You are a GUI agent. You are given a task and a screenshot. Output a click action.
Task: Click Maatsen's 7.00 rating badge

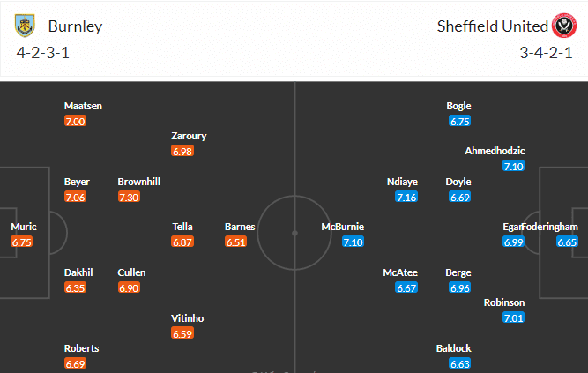pos(75,121)
